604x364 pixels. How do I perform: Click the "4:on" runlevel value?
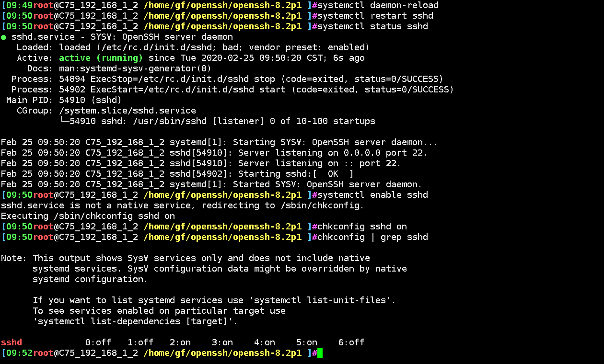coord(265,342)
